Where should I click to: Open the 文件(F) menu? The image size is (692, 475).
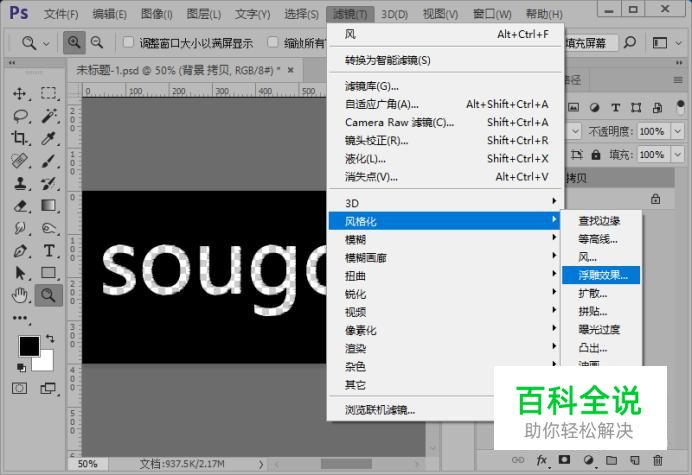click(61, 14)
